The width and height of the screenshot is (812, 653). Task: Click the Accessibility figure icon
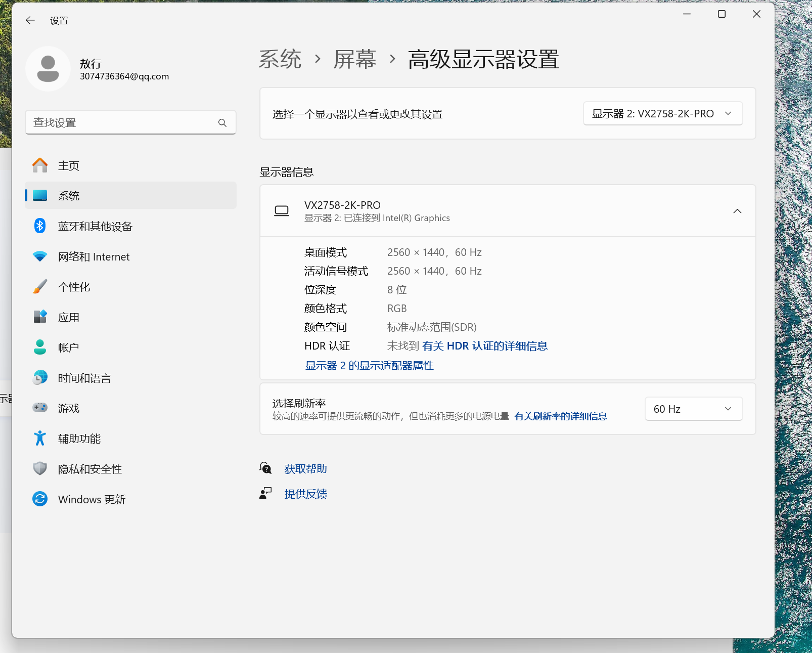pyautogui.click(x=40, y=438)
